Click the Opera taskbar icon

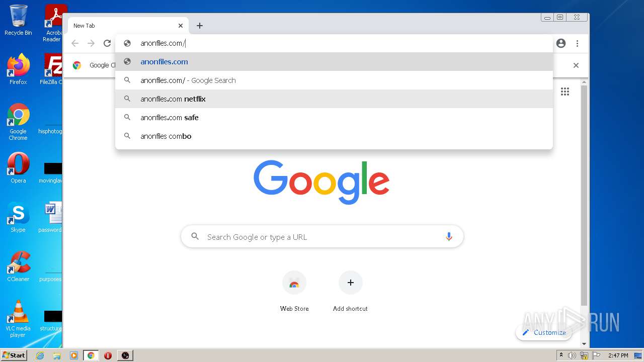108,355
